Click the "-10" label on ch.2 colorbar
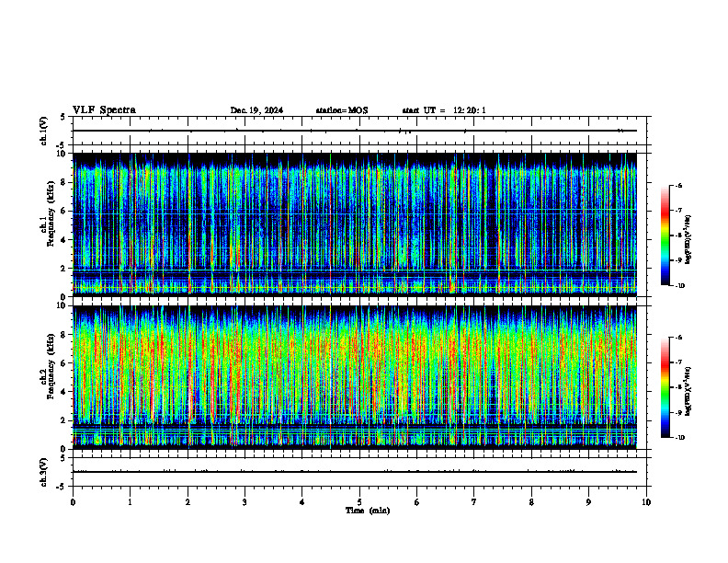This screenshot has height=563, width=728. (680, 438)
